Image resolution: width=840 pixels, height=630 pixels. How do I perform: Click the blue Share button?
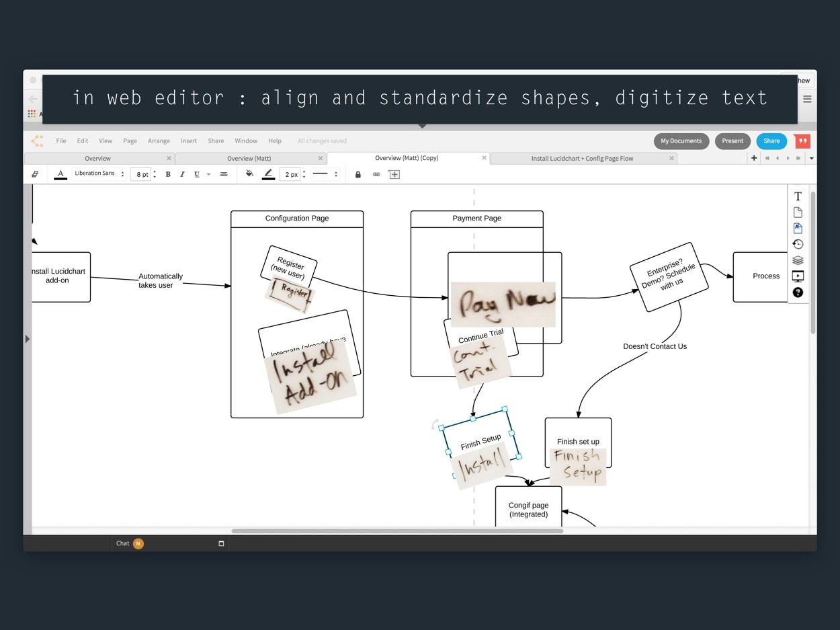(771, 141)
